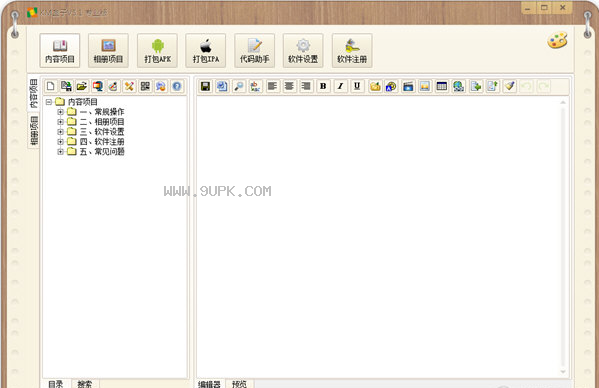
Task: Switch to the 搜索 search tab
Action: pyautogui.click(x=85, y=384)
